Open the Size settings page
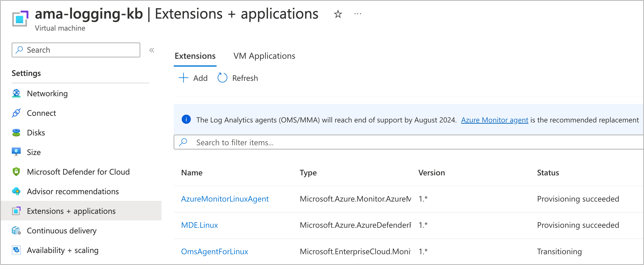Image resolution: width=644 pixels, height=265 pixels. coord(34,152)
